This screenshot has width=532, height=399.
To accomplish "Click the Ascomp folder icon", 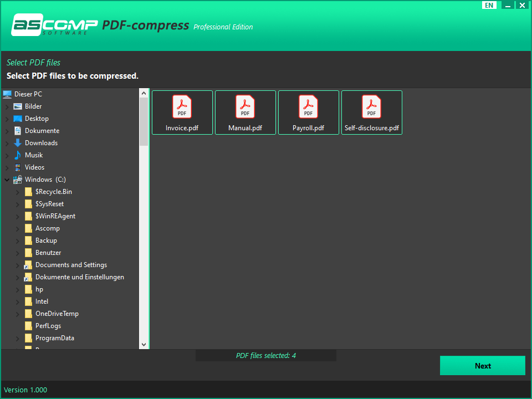I will (28, 228).
